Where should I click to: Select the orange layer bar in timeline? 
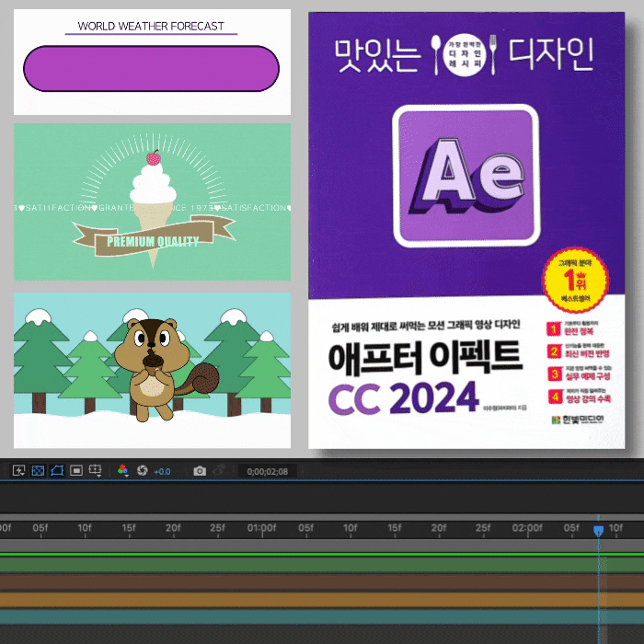(x=322, y=600)
